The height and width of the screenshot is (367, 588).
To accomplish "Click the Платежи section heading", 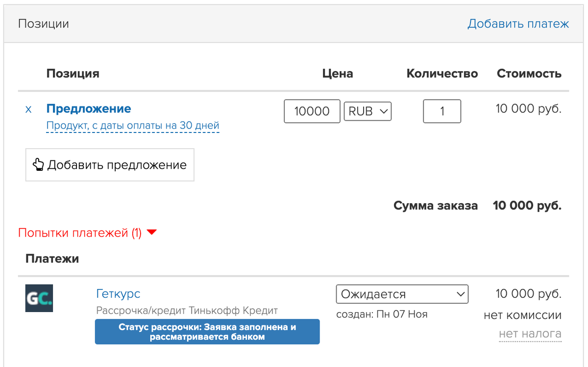I will [52, 259].
